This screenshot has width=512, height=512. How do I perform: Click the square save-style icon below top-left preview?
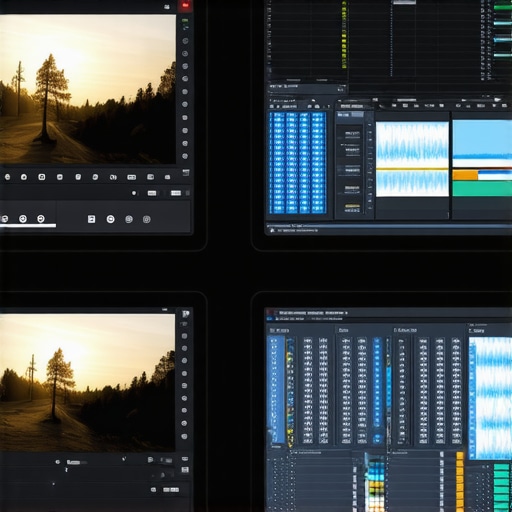pos(91,219)
